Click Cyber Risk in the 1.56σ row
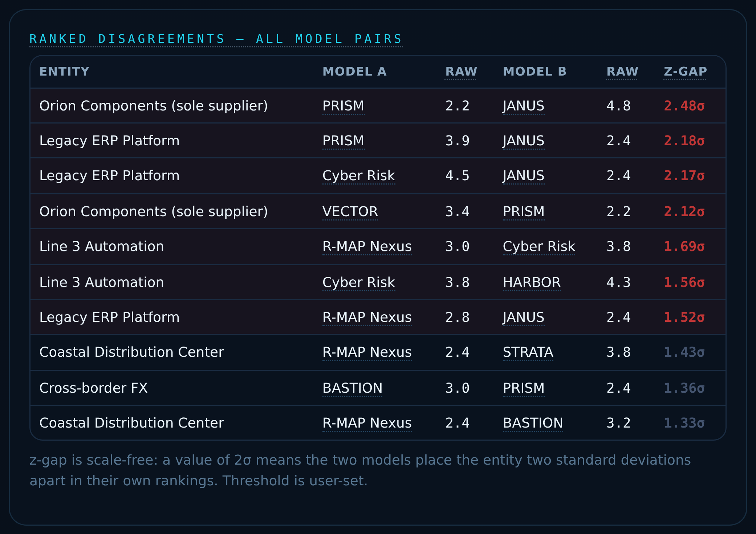756x534 pixels. pyautogui.click(x=358, y=283)
